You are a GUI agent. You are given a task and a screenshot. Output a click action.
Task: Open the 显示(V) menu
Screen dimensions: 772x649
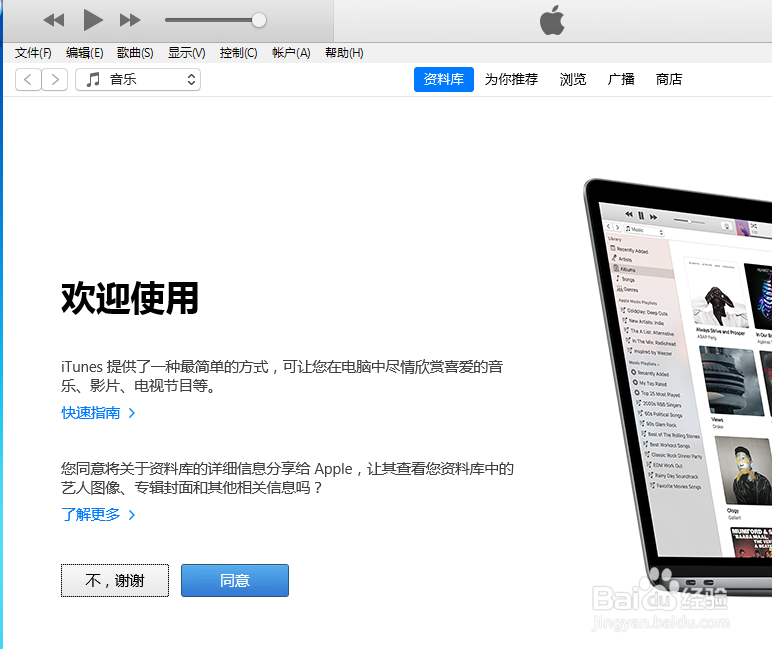(x=187, y=53)
